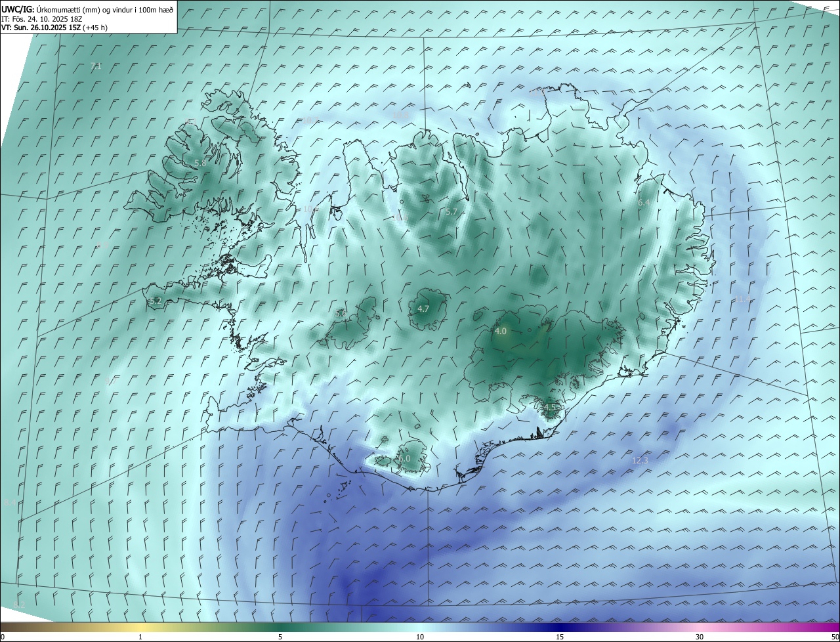
Task: Click the 10.8 value label on the map
Action: click(x=400, y=116)
